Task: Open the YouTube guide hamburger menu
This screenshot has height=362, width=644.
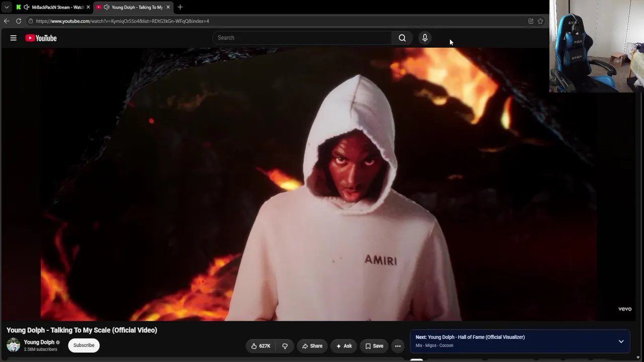Action: [x=14, y=38]
